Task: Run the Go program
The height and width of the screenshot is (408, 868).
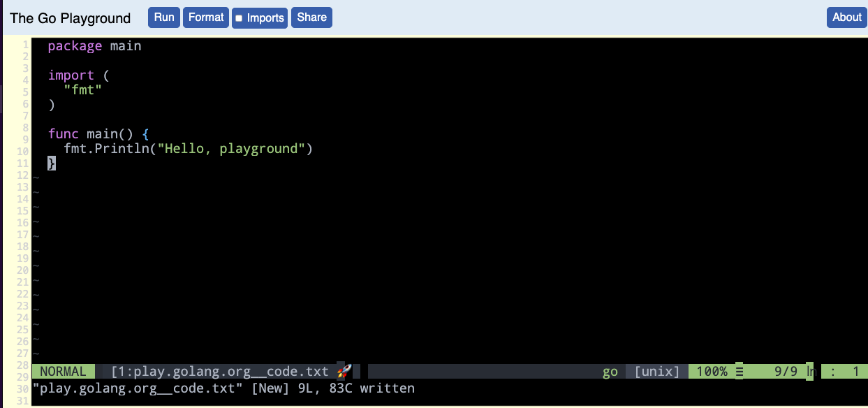Action: coord(163,17)
